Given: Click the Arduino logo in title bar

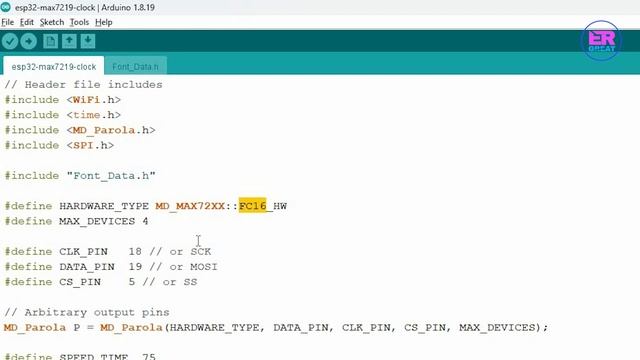Looking at the screenshot, I should 5,7.
